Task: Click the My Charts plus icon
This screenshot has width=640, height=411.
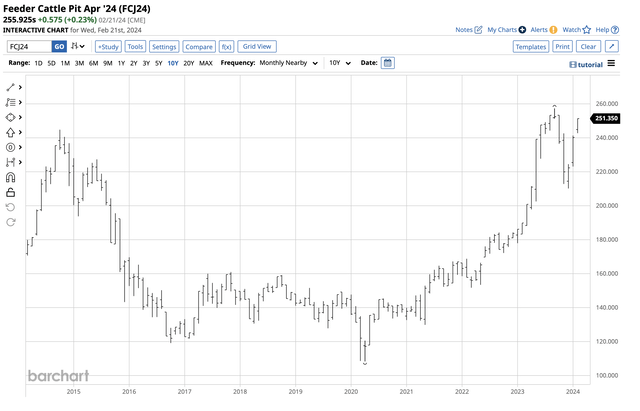Action: point(522,30)
